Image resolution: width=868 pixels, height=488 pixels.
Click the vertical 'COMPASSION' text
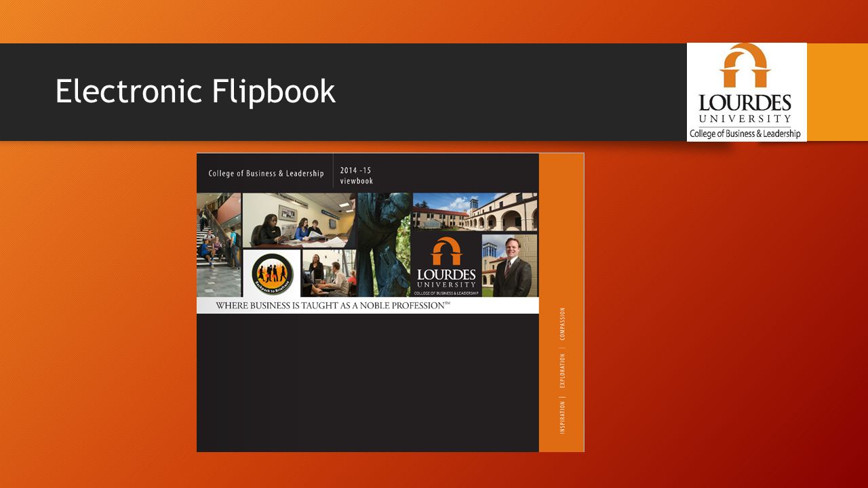click(x=562, y=325)
